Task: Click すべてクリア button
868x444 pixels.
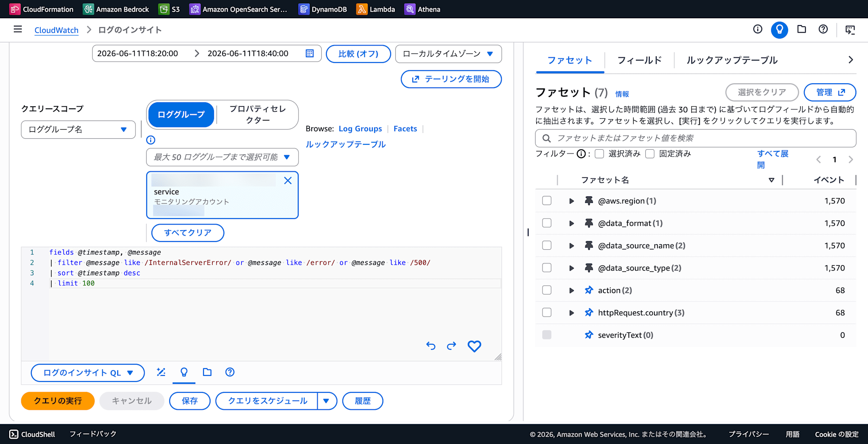Action: (188, 233)
